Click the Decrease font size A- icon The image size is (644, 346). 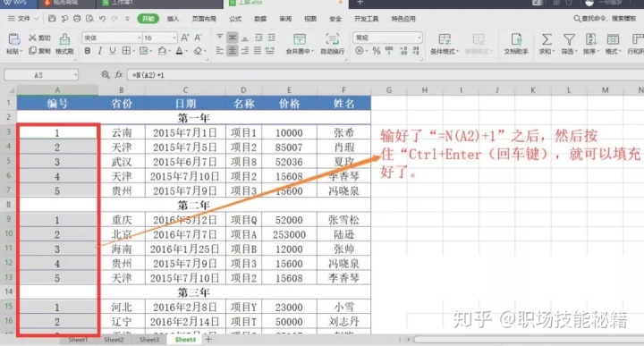tap(199, 38)
